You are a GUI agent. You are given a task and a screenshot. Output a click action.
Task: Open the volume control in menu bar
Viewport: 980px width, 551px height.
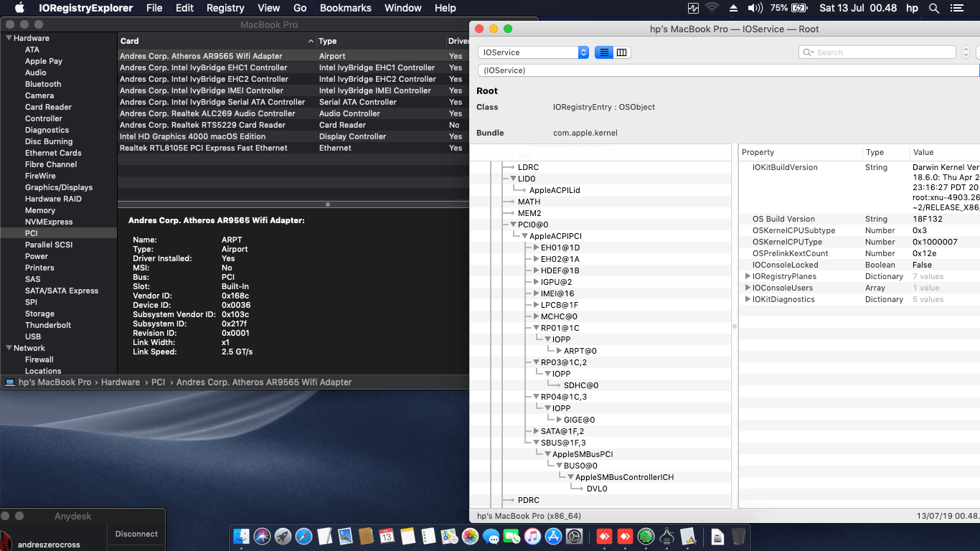tap(755, 8)
